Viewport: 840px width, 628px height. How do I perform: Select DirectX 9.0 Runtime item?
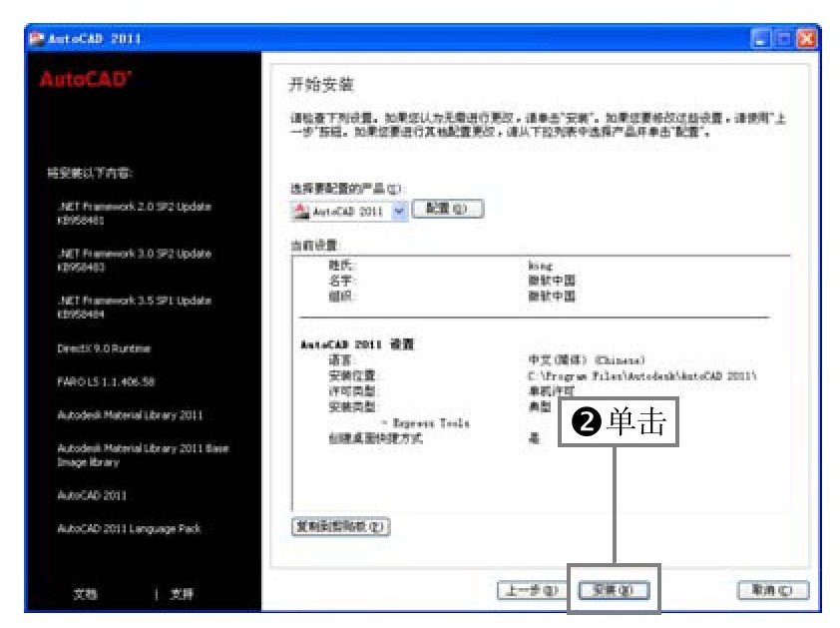[104, 348]
